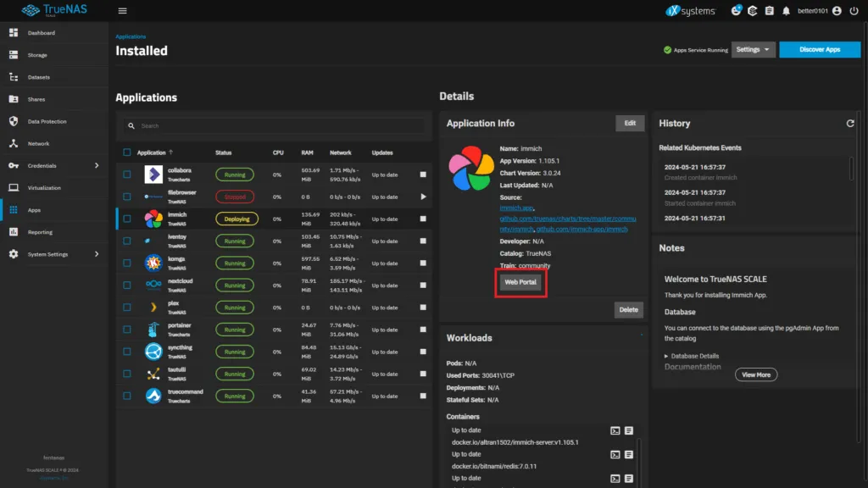
Task: Open the Settings dropdown
Action: [x=754, y=50]
